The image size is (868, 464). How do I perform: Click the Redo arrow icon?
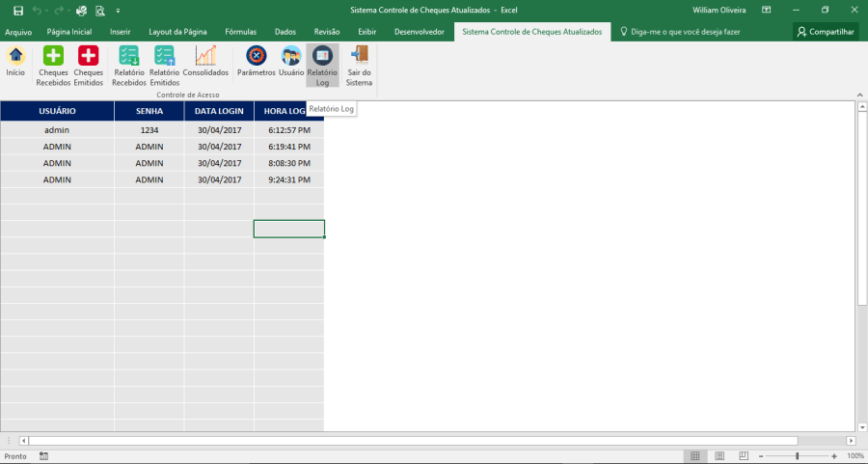pyautogui.click(x=59, y=11)
